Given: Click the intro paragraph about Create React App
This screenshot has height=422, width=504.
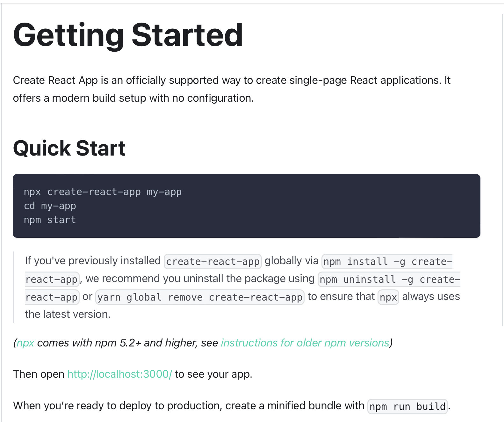Looking at the screenshot, I should pos(232,89).
